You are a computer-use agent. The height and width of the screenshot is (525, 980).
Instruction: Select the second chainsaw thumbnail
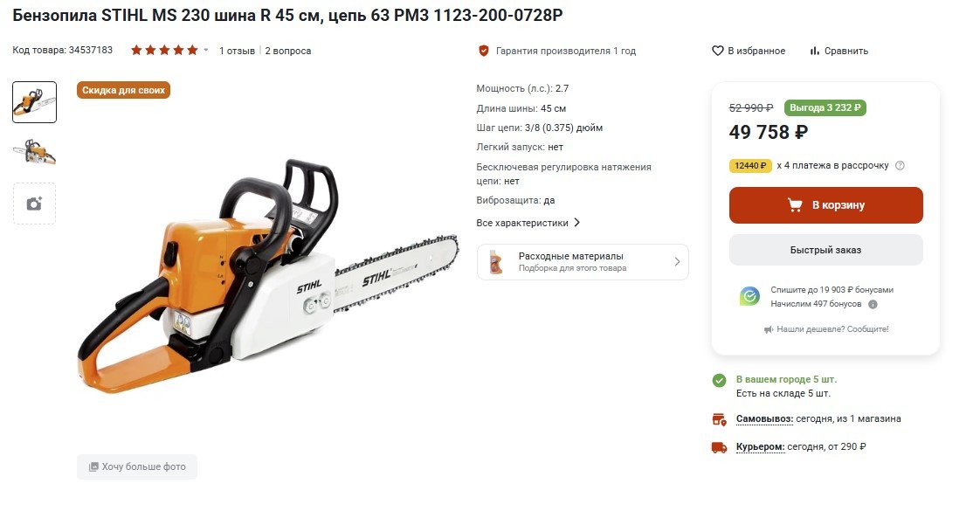pyautogui.click(x=34, y=152)
